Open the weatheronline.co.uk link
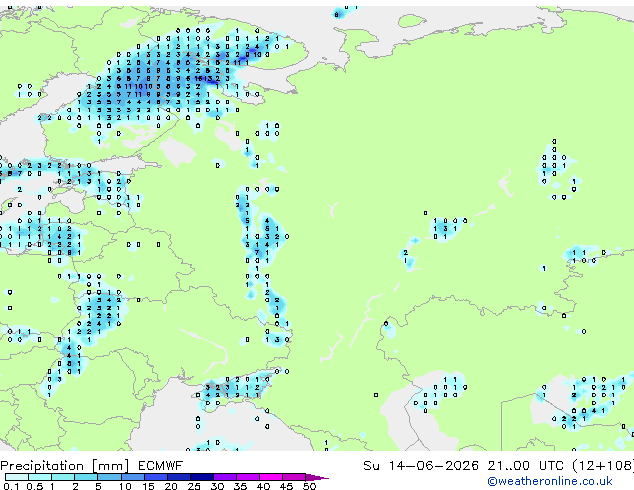This screenshot has height=490, width=634. 550,481
